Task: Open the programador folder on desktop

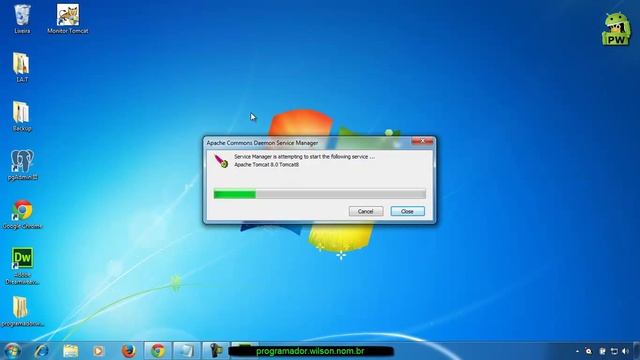Action: pyautogui.click(x=22, y=311)
